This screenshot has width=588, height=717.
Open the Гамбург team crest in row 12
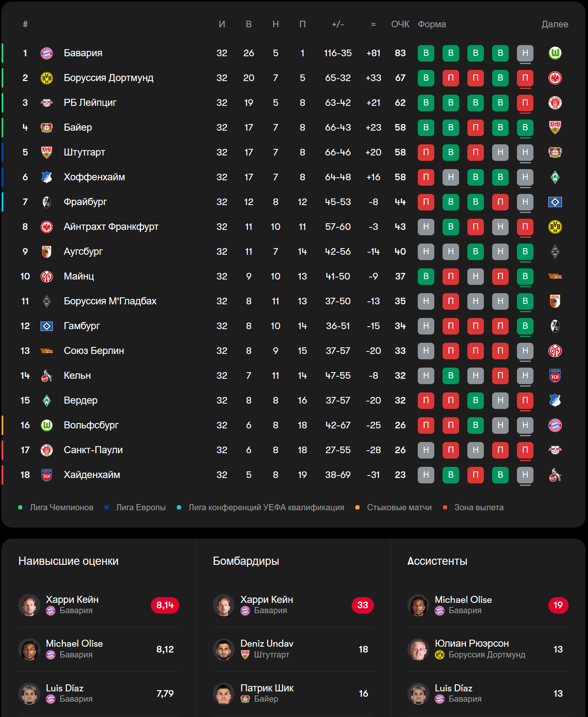pyautogui.click(x=47, y=326)
